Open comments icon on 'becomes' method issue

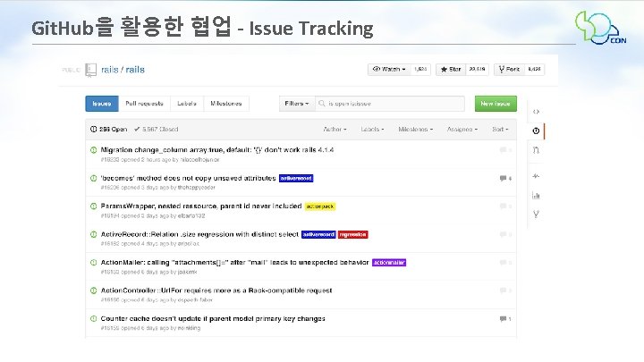[x=503, y=178]
